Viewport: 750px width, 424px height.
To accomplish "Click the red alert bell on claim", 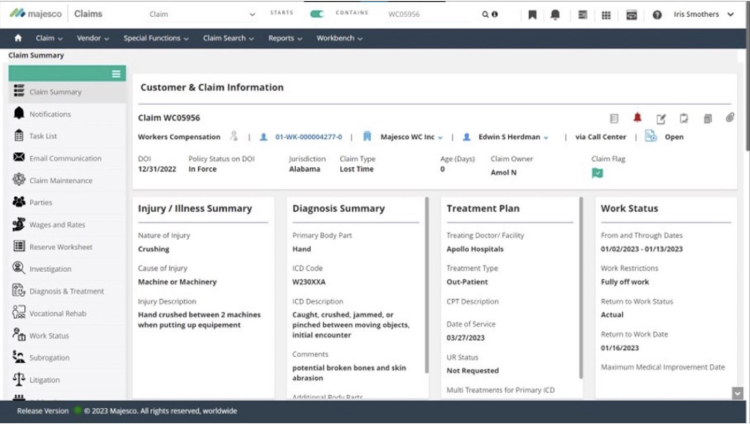I will tap(637, 117).
